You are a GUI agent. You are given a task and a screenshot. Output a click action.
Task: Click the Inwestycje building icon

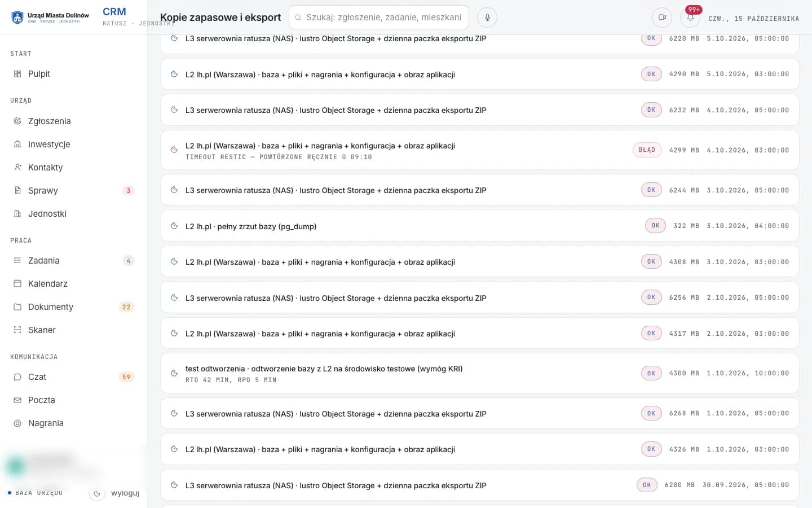[x=17, y=144]
